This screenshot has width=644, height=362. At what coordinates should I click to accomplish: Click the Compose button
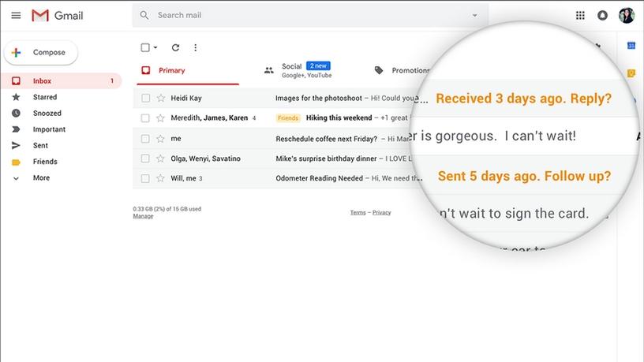(x=42, y=53)
